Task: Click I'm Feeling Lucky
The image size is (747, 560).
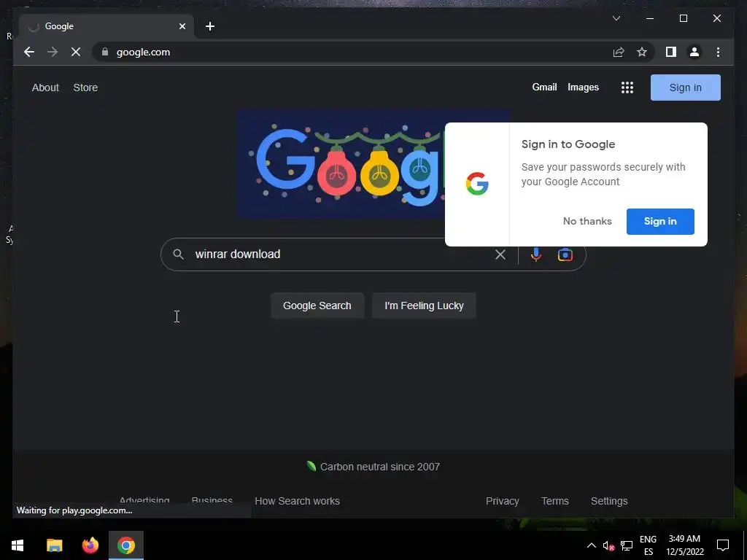Action: click(x=424, y=306)
